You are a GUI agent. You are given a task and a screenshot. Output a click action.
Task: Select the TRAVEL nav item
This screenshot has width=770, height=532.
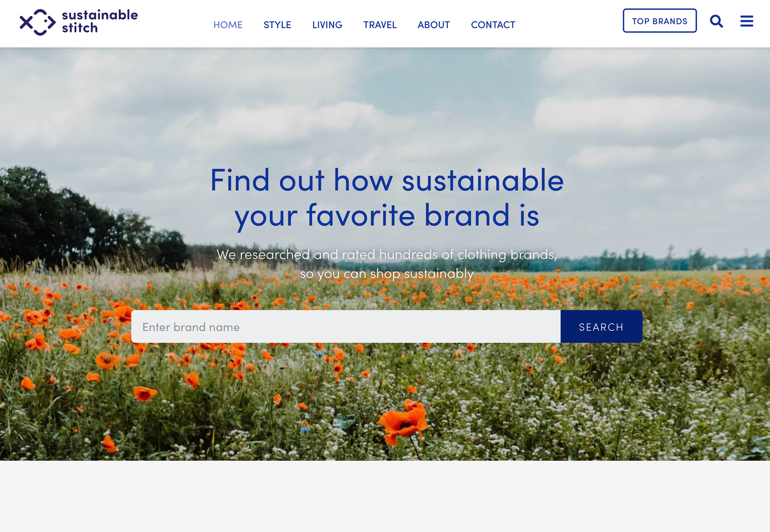[380, 25]
